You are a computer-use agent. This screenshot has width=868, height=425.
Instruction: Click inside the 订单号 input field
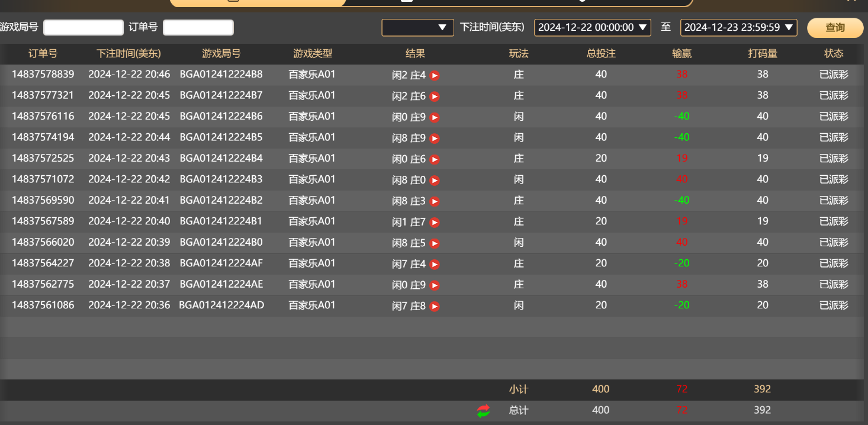point(198,27)
